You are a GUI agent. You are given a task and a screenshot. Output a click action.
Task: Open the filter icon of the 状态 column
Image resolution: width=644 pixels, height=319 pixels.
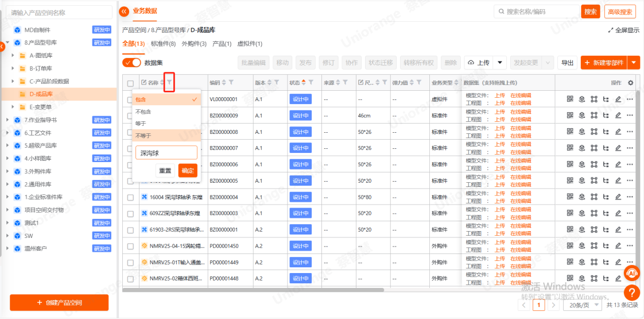(311, 83)
